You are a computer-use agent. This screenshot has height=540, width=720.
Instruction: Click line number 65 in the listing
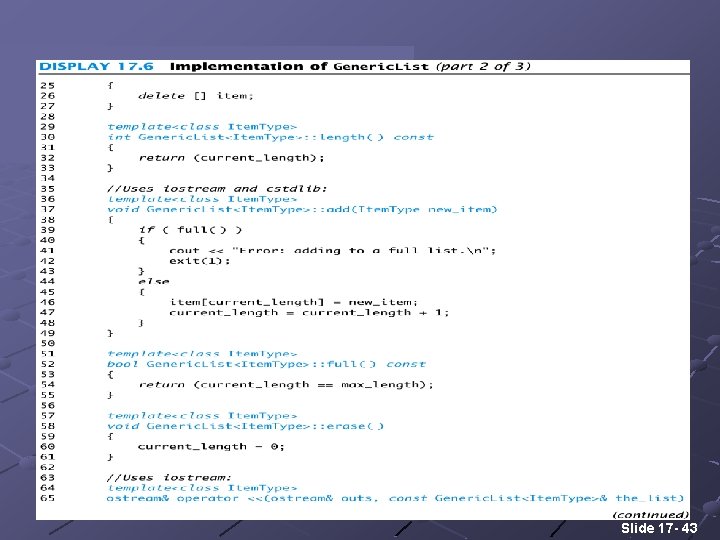pos(48,498)
